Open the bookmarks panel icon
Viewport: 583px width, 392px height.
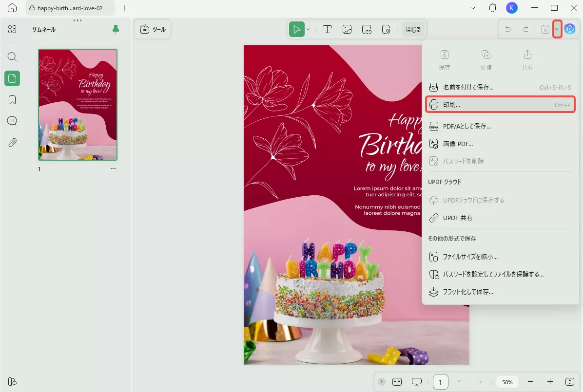point(12,100)
